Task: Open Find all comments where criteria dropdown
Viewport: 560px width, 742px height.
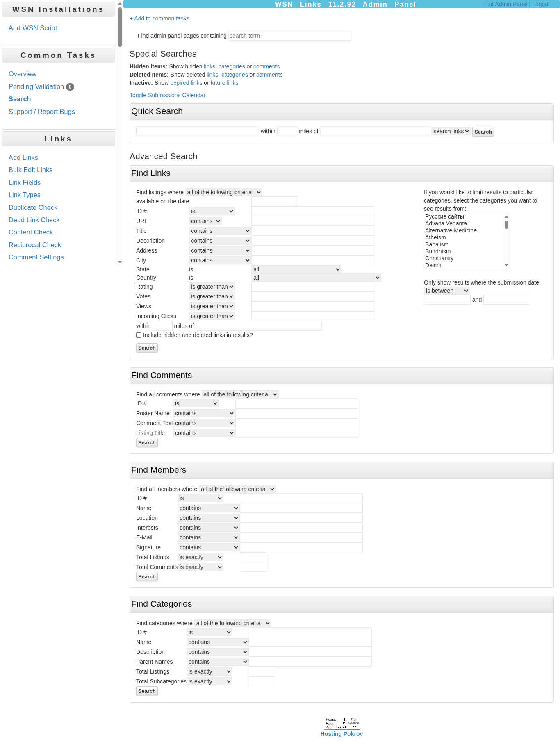Action: 240,394
